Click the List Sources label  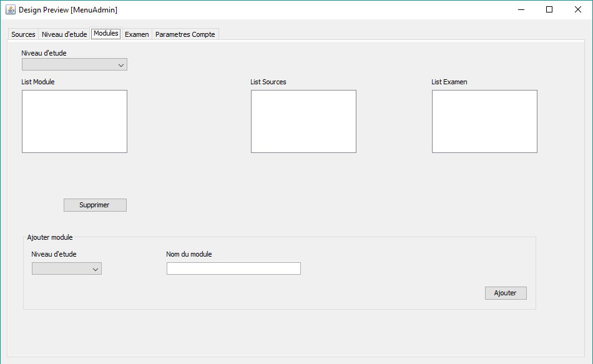(x=268, y=82)
